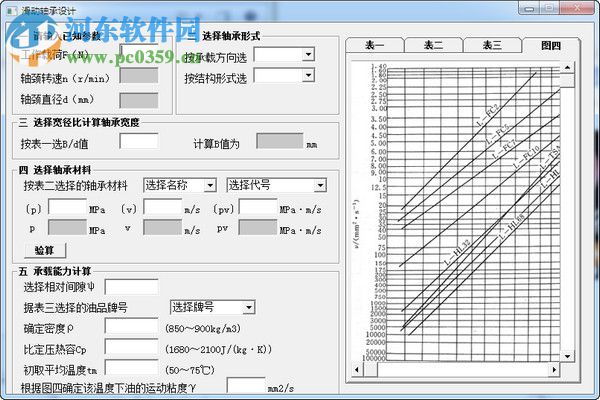
Task: Expand the 选择名称 material combo box
Action: pyautogui.click(x=210, y=186)
